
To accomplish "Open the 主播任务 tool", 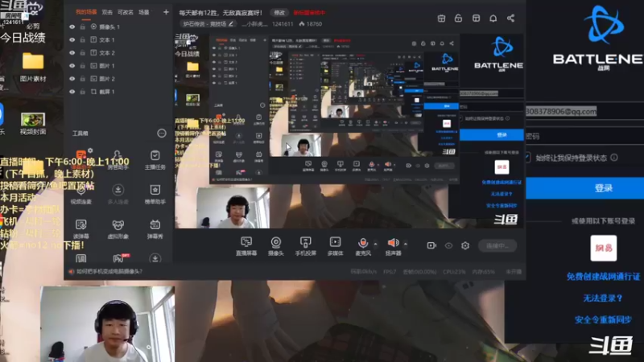I will tap(155, 159).
